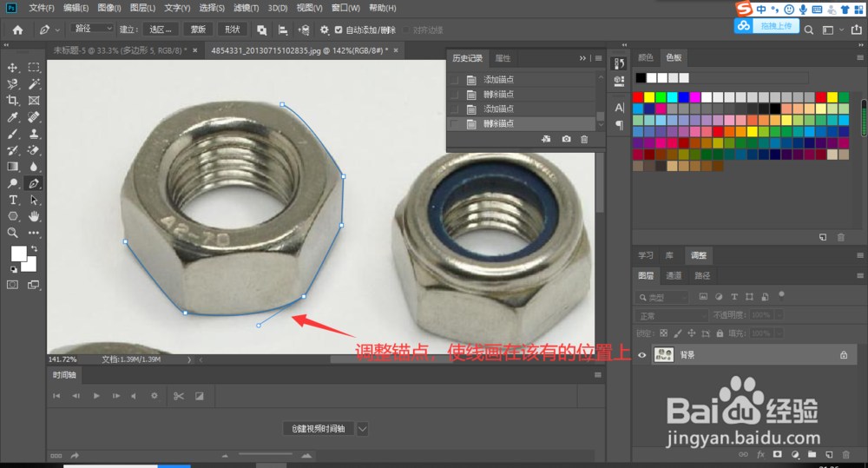Open the fill 100% dropdown arrow
Viewport: 868px width, 468px height.
tap(779, 333)
